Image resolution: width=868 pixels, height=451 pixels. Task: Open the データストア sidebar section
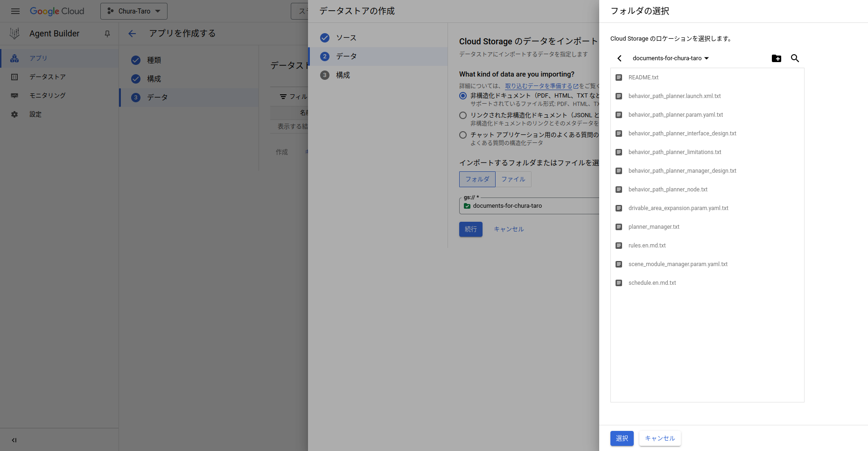coord(59,77)
